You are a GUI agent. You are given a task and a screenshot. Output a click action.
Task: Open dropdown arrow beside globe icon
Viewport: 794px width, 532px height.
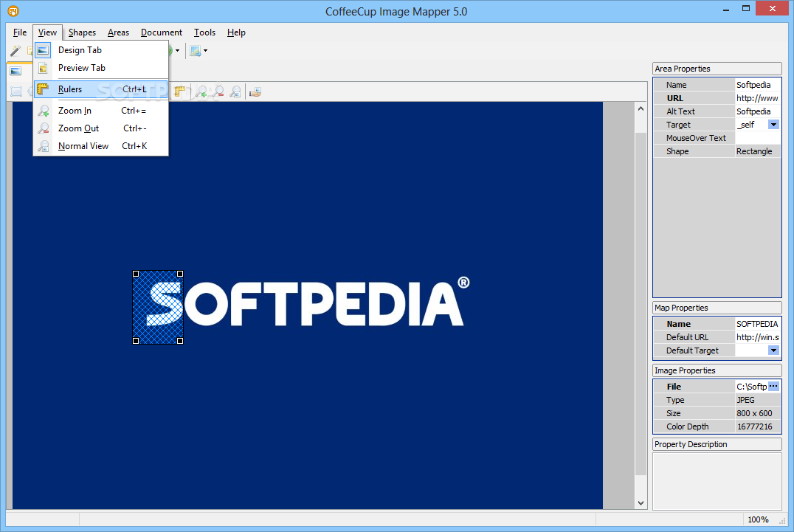click(x=177, y=51)
